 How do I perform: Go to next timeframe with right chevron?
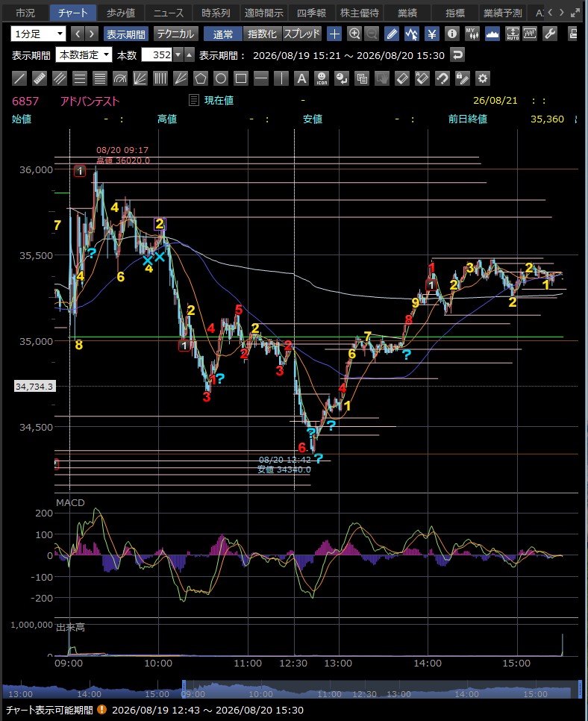[92, 34]
